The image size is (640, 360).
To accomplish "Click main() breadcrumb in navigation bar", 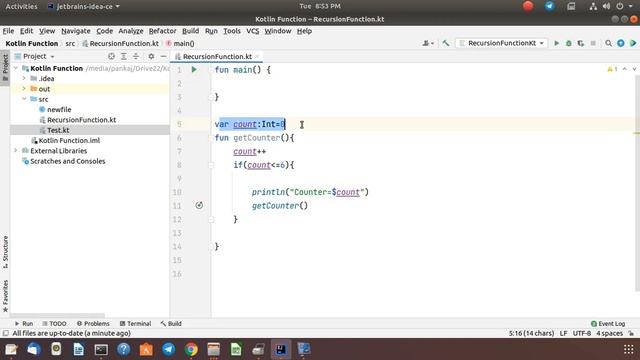I will 180,43.
